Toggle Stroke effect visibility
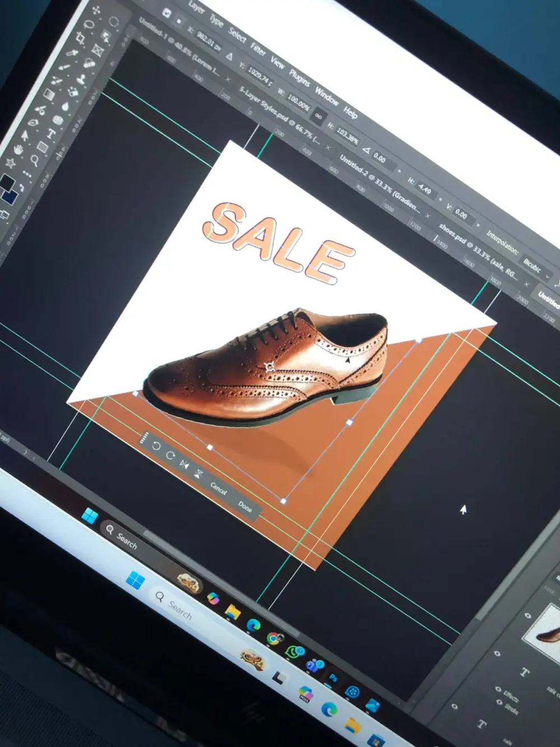560x747 pixels. (500, 702)
